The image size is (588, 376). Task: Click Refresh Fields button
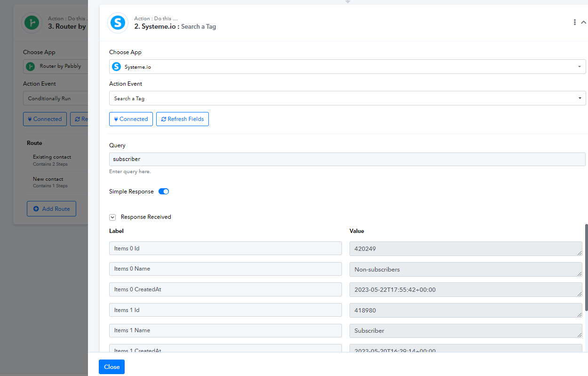tap(183, 119)
